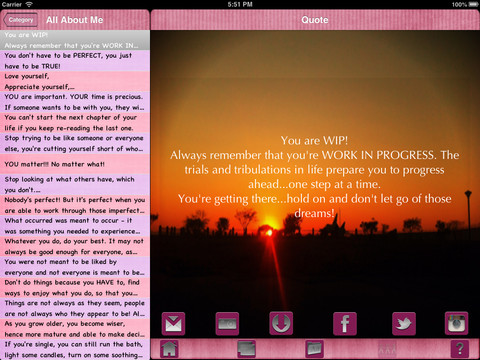480x360 pixels.
Task: Share the quote on Facebook
Action: [345, 323]
